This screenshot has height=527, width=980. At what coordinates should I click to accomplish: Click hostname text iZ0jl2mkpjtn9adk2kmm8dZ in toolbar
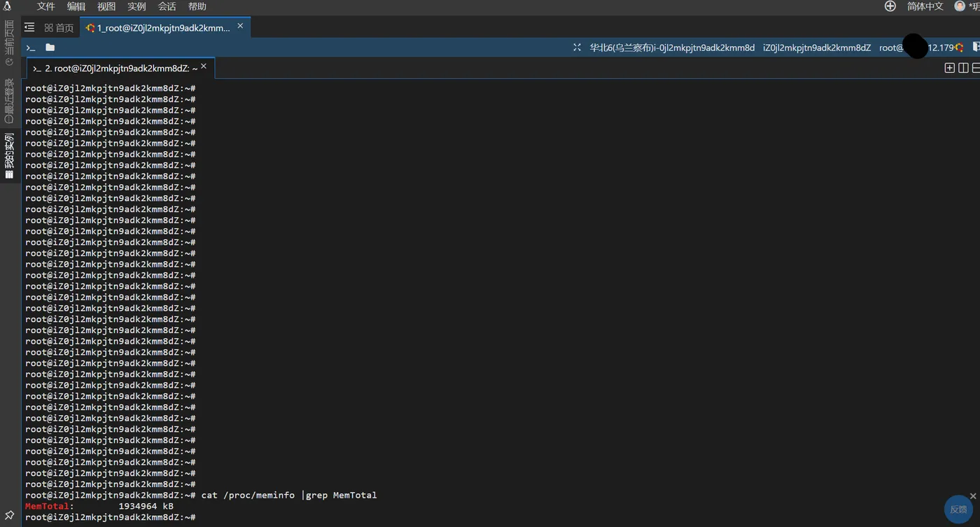[x=817, y=48]
